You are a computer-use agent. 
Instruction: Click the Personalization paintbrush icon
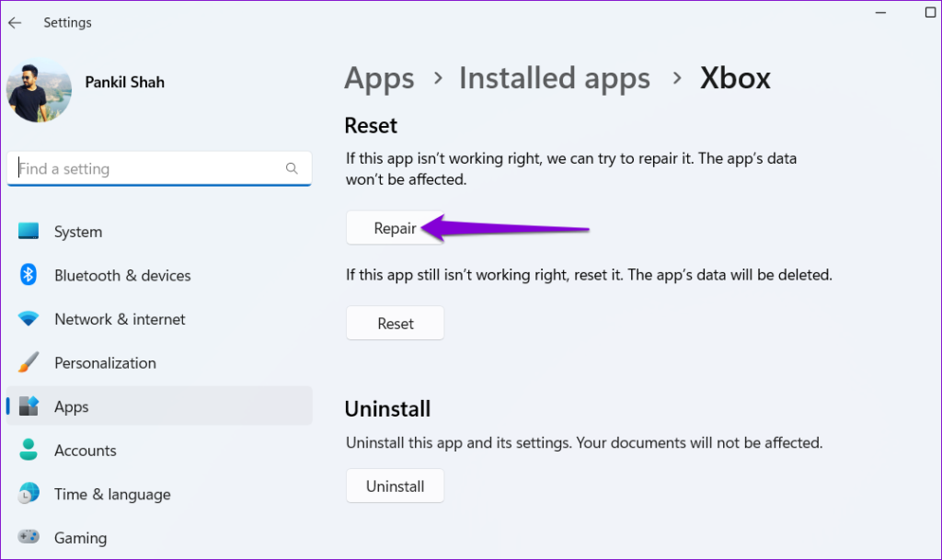pos(29,362)
